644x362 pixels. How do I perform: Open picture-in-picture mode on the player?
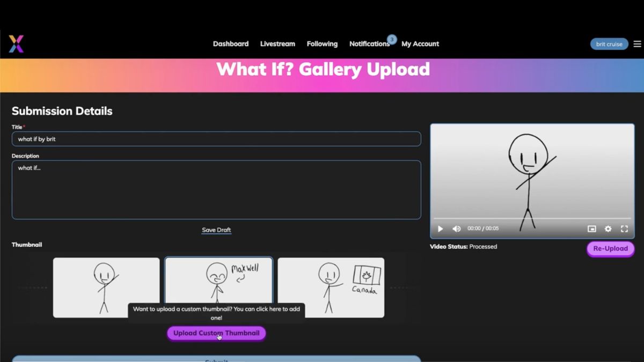point(591,228)
